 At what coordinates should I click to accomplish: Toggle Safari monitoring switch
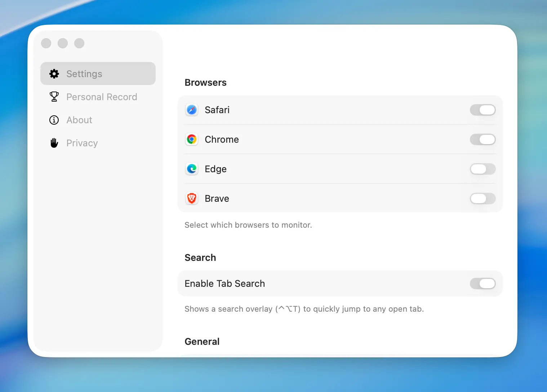tap(482, 110)
